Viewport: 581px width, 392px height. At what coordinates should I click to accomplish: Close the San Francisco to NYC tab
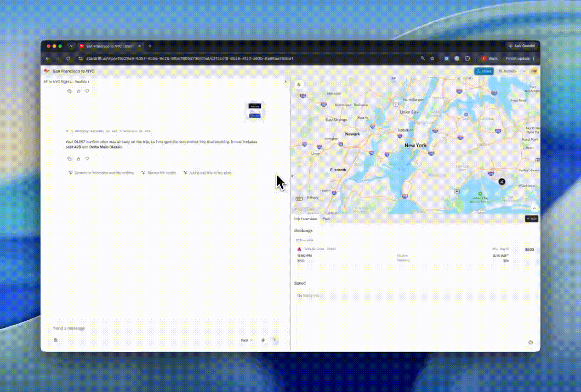click(x=140, y=47)
